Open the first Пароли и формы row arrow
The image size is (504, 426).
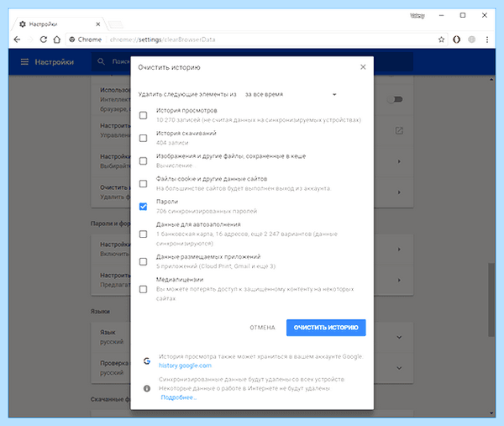tap(399, 250)
